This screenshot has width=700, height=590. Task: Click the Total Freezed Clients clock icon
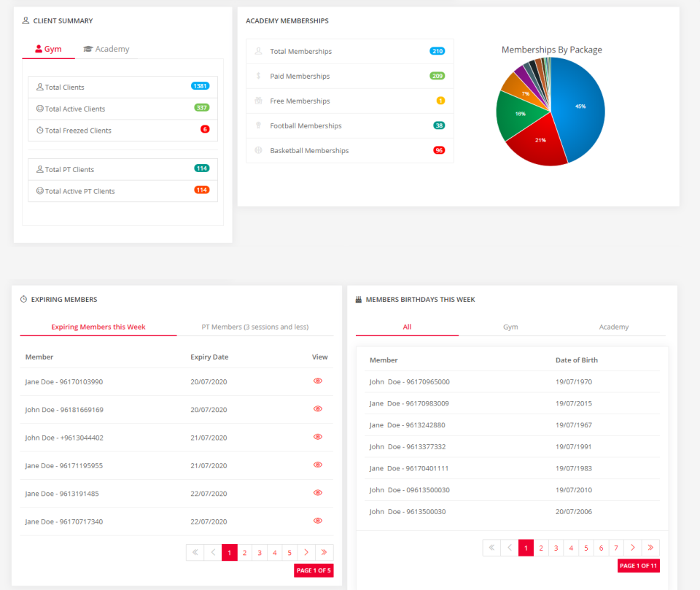(39, 131)
